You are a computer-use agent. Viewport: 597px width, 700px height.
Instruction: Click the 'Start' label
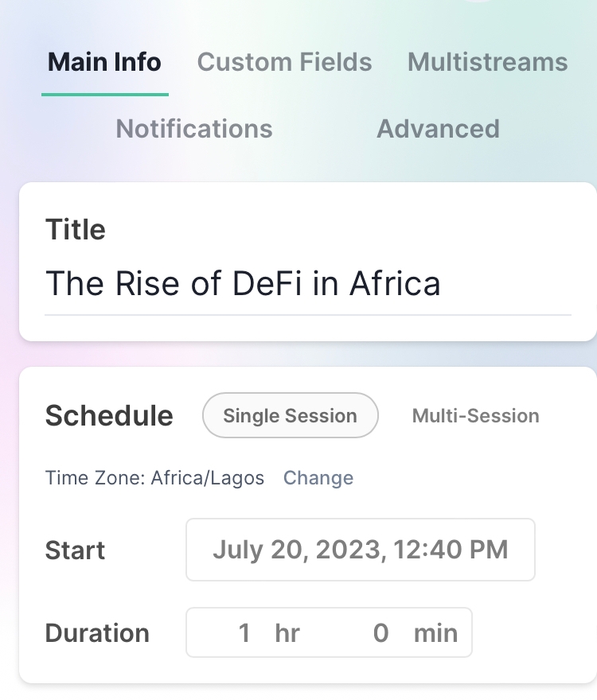pos(76,550)
